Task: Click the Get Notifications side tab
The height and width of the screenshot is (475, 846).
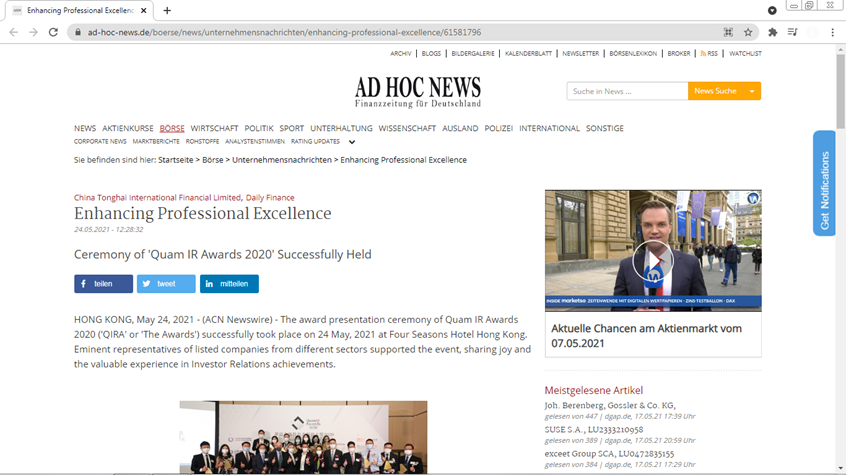Action: click(824, 184)
